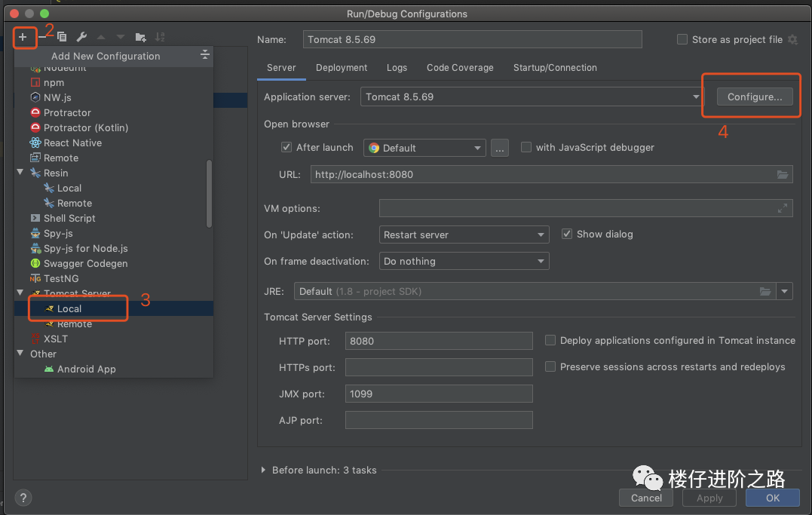
Task: Click the URL input field
Action: click(x=552, y=175)
